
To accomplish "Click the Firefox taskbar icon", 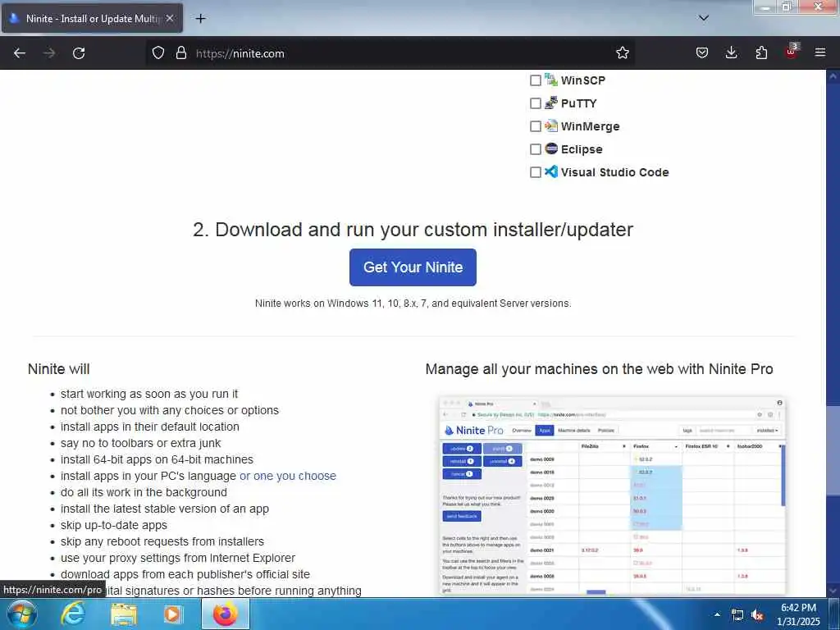I will [x=226, y=614].
